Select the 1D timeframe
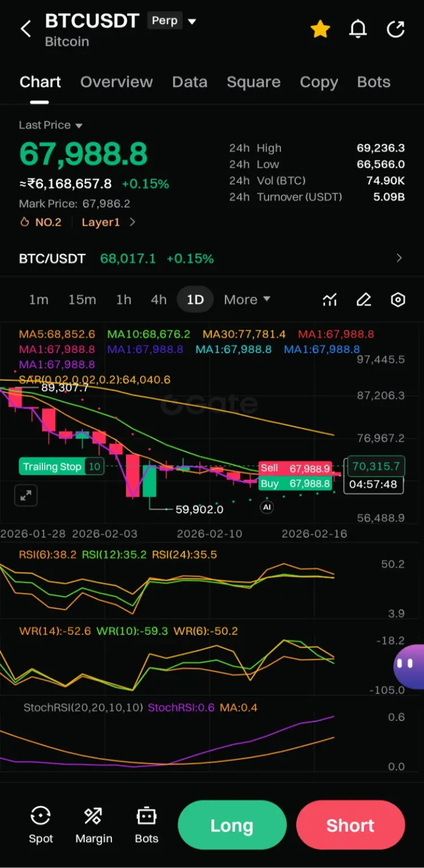Viewport: 424px width, 868px height. (x=195, y=300)
